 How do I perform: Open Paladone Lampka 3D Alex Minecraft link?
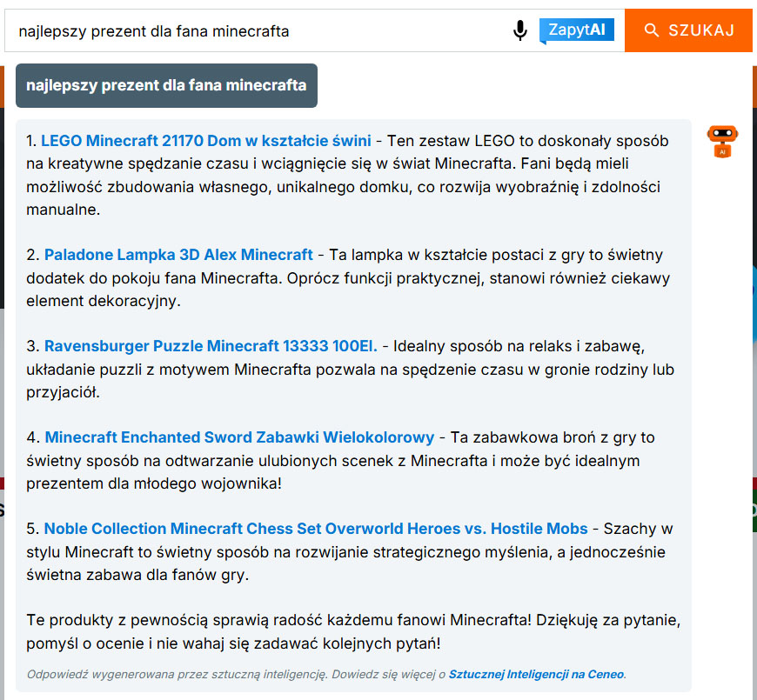178,255
